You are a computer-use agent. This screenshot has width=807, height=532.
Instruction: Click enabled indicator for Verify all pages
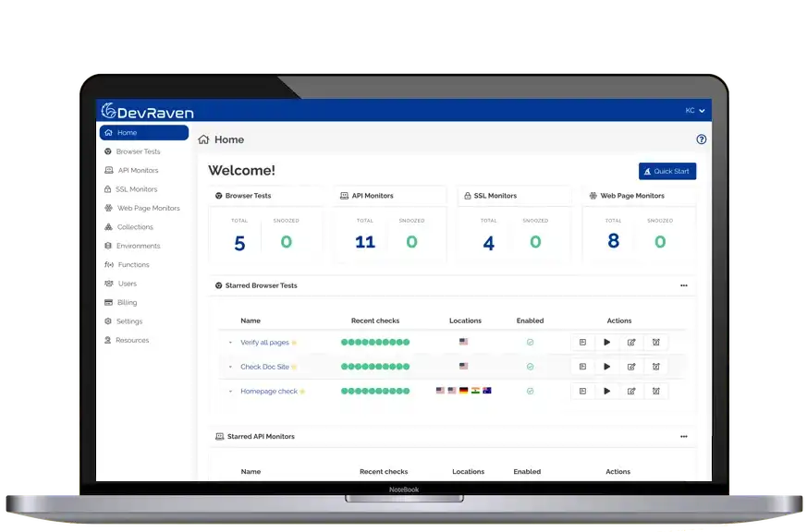click(x=530, y=342)
